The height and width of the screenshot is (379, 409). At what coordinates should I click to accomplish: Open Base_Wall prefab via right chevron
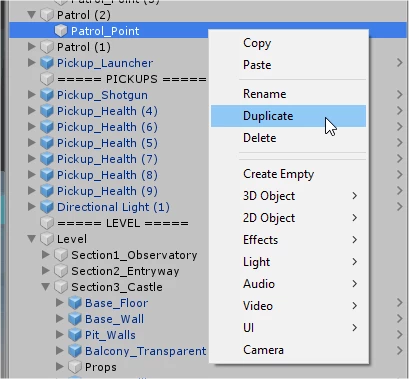pyautogui.click(x=400, y=319)
